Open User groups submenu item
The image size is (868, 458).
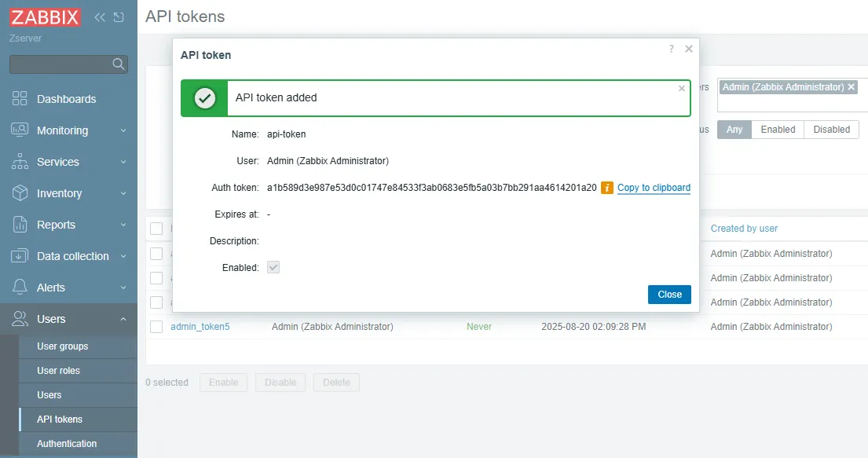78,346
